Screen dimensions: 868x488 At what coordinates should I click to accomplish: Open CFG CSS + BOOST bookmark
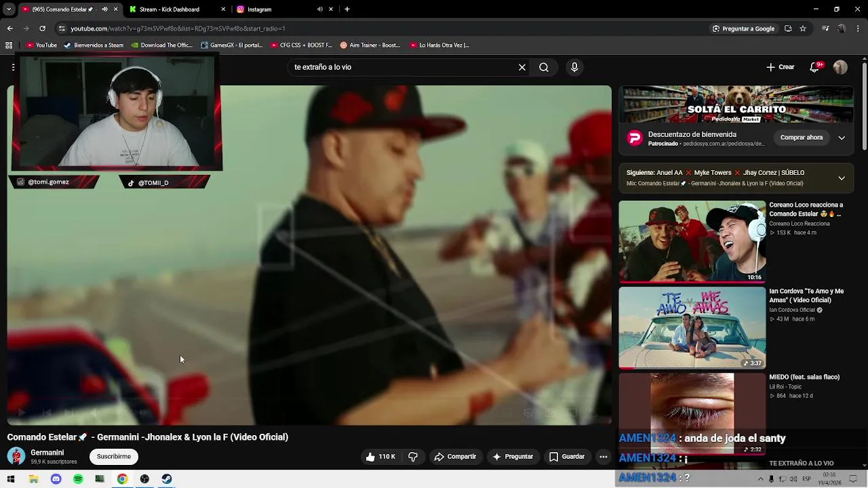click(301, 45)
